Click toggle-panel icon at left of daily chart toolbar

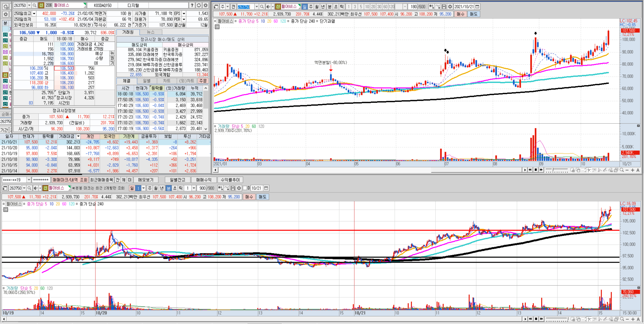pyautogui.click(x=216, y=7)
